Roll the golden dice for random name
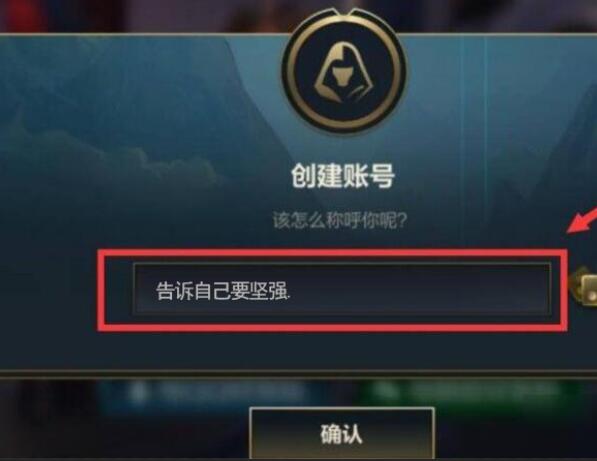Image resolution: width=597 pixels, height=461 pixels. coord(585,289)
